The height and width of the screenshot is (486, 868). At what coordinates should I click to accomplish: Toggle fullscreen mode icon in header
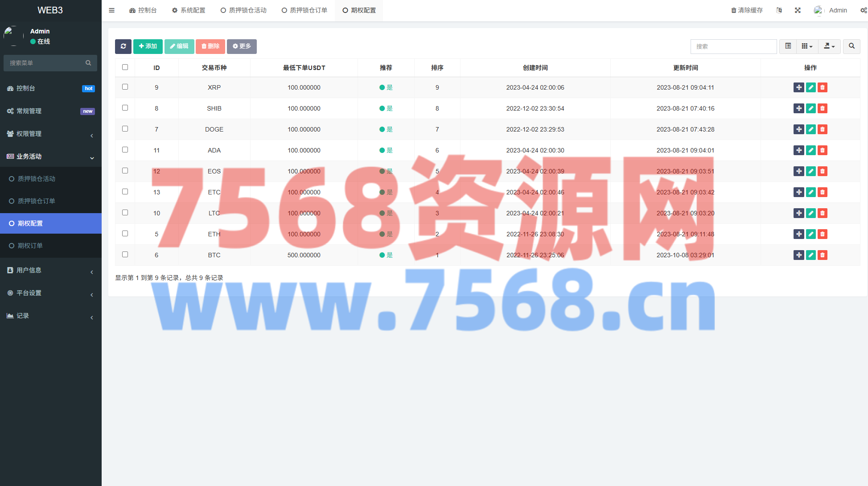[x=798, y=10]
